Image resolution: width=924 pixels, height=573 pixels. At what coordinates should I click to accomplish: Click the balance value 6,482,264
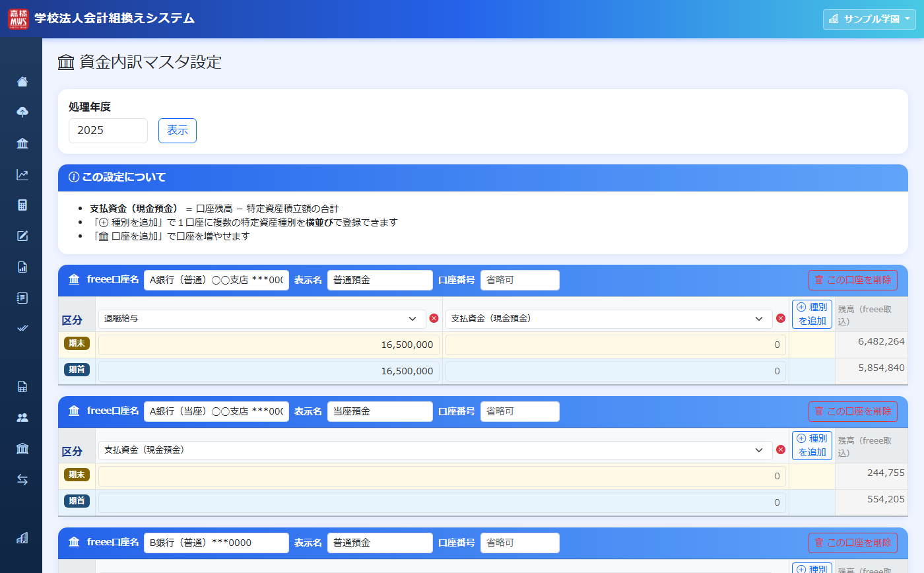pos(881,341)
